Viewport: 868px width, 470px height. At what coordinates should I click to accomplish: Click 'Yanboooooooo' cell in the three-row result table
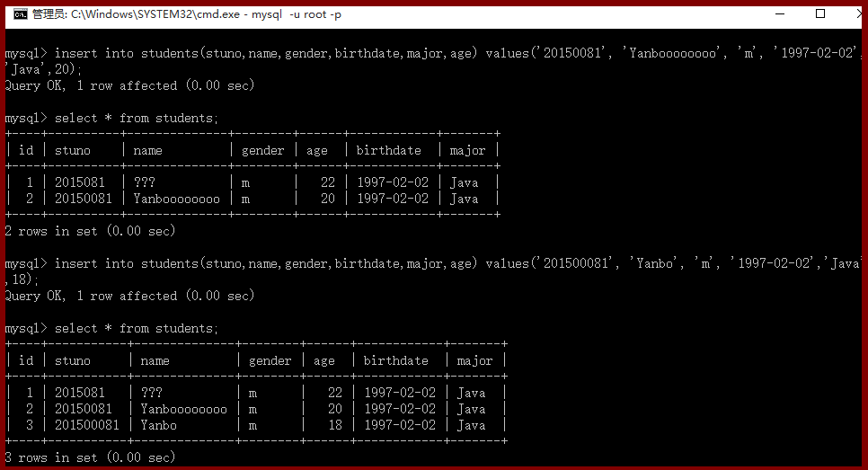click(184, 409)
